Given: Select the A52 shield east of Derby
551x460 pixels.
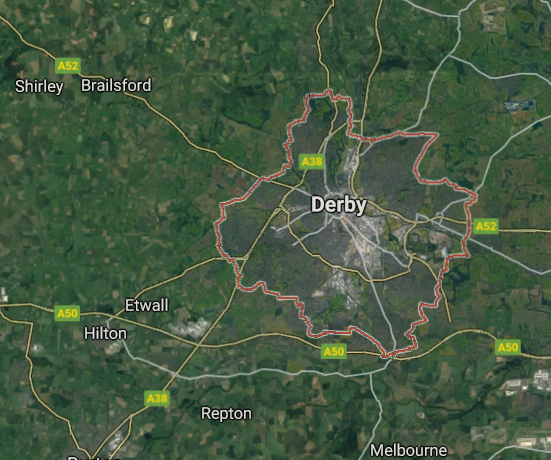Looking at the screenshot, I should [x=486, y=226].
